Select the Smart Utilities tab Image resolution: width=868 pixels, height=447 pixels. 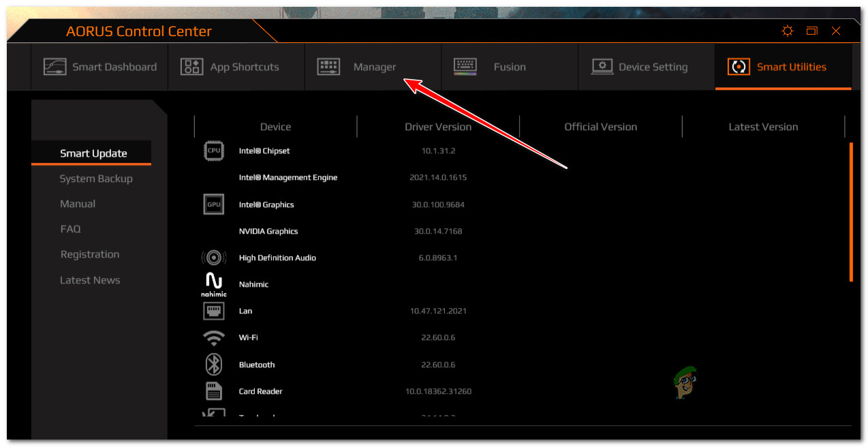[x=784, y=67]
